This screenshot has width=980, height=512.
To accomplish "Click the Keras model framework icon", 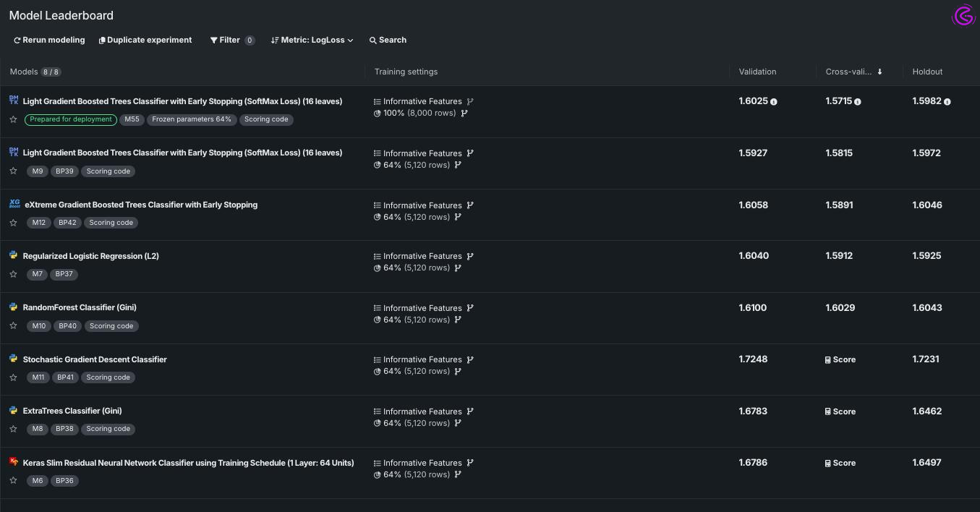I will (x=14, y=461).
